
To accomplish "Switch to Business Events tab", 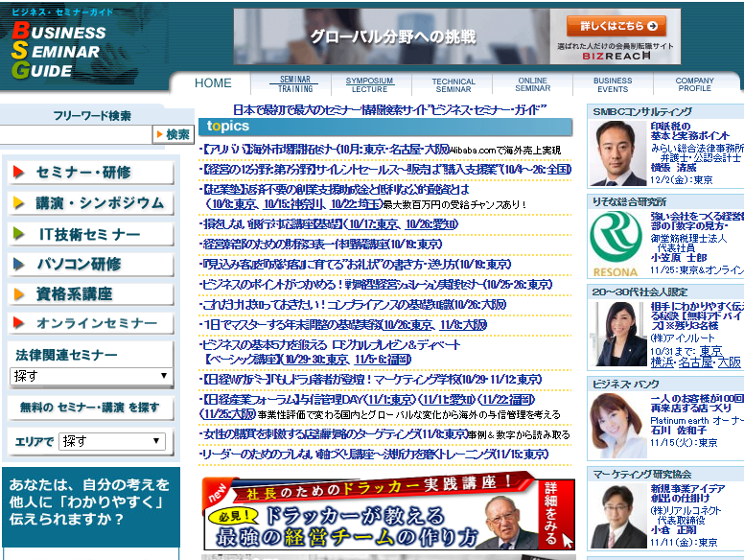I will [613, 84].
